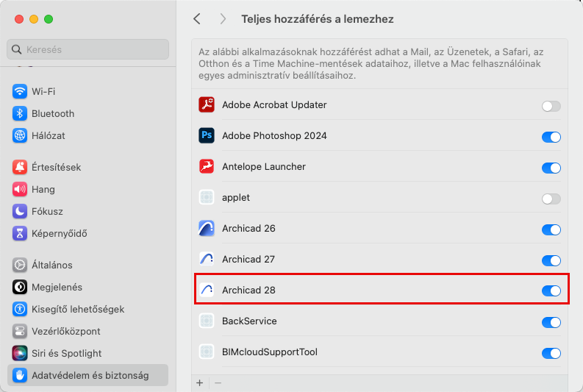Click the Archicad 28 app icon
The image size is (583, 392).
(x=207, y=290)
